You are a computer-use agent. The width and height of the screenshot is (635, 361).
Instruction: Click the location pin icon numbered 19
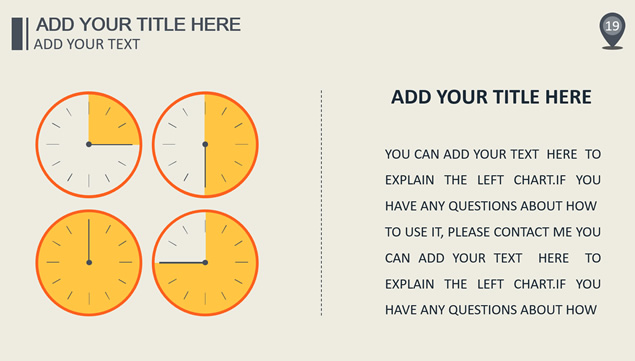[612, 30]
